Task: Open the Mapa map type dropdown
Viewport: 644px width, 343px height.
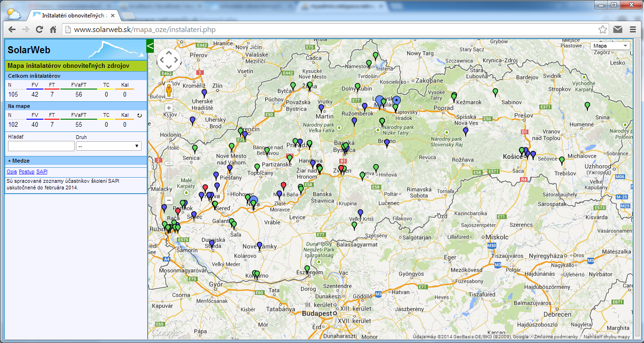Action: pos(610,45)
